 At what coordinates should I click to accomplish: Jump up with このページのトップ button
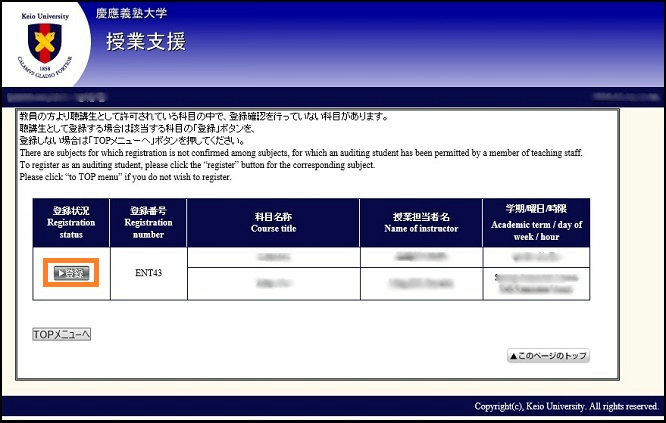[549, 356]
